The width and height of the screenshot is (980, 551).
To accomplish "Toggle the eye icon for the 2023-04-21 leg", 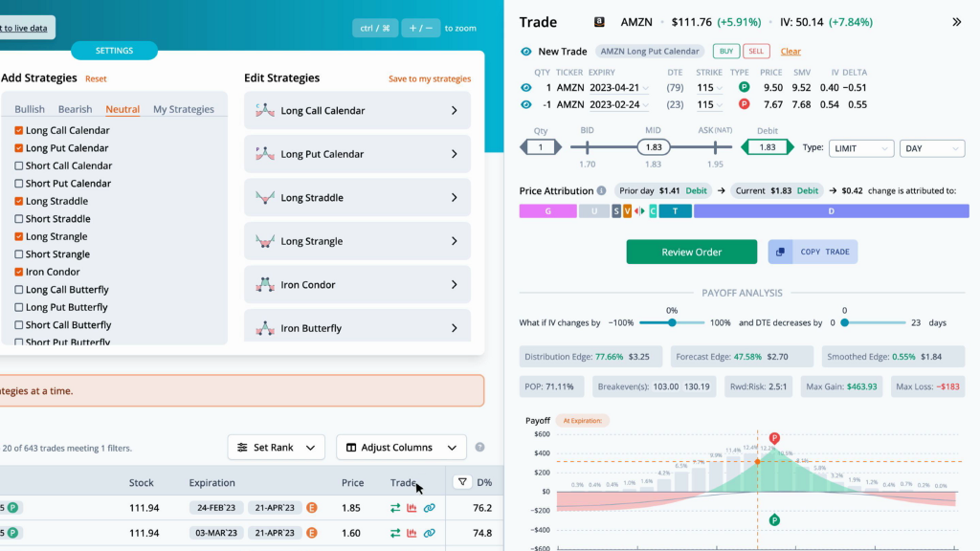I will [x=526, y=87].
